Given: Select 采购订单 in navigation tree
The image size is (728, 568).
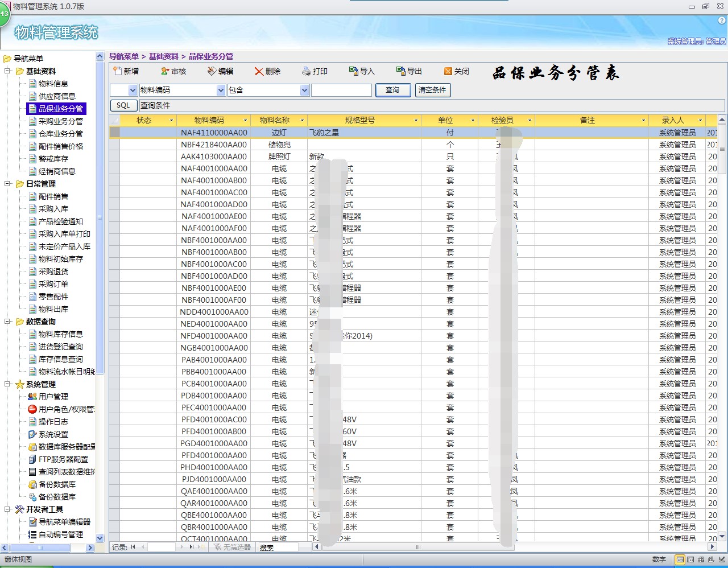Looking at the screenshot, I should pyautogui.click(x=53, y=284).
